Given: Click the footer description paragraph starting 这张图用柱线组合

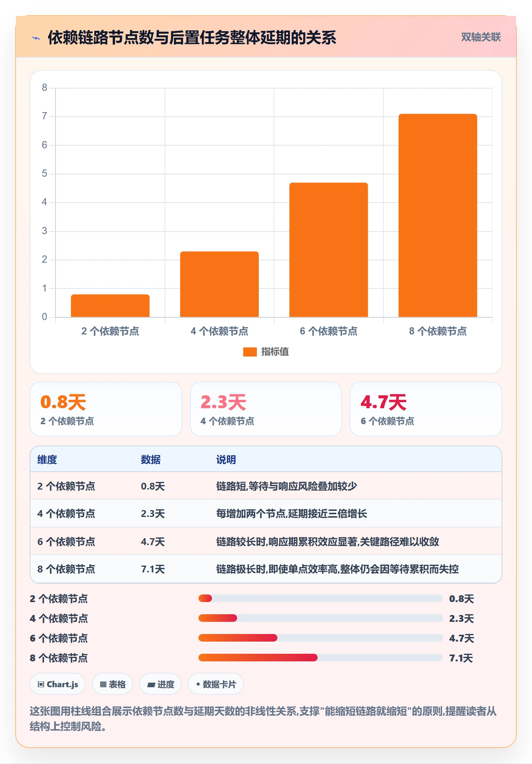Looking at the screenshot, I should (x=263, y=719).
